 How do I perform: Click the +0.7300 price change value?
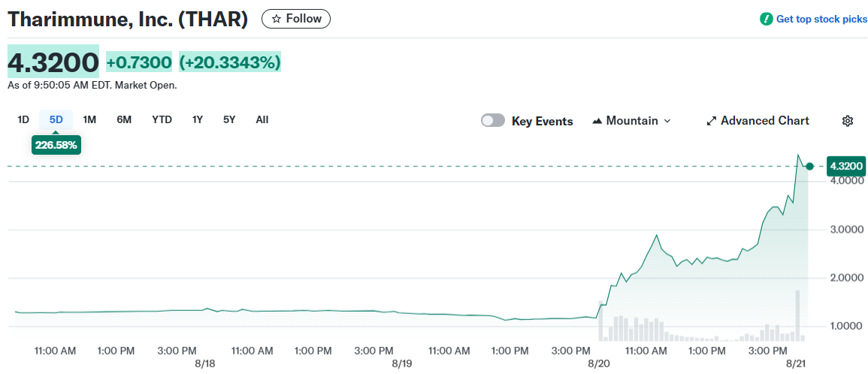(139, 62)
